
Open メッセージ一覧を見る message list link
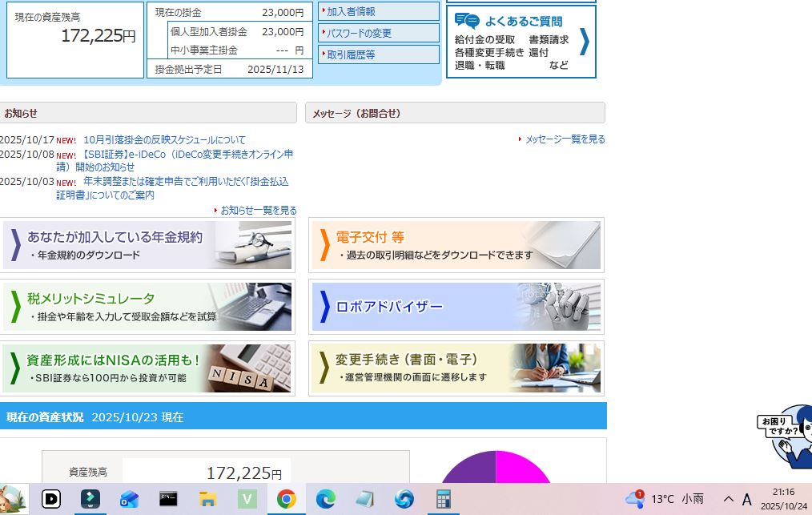[x=564, y=139]
